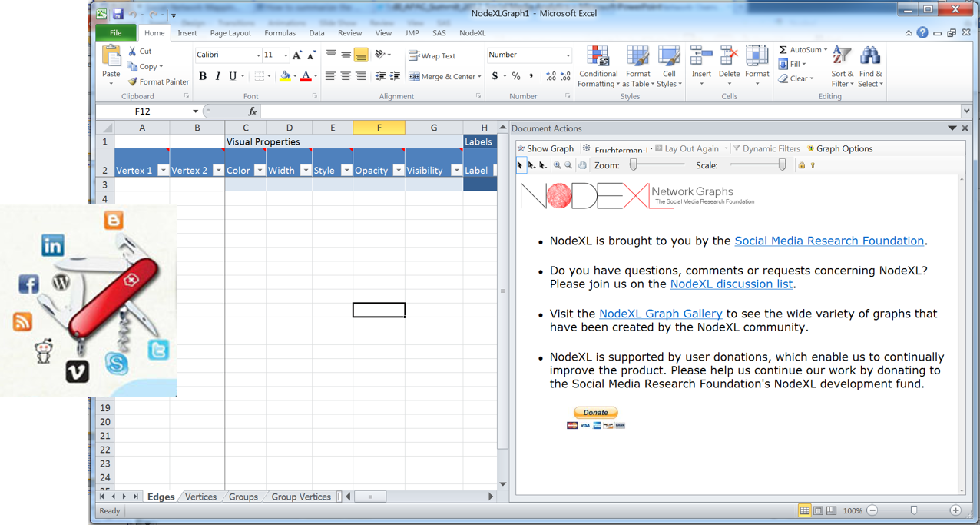Viewport: 980px width, 525px height.
Task: Click the Grow Font icon
Action: pyautogui.click(x=297, y=55)
